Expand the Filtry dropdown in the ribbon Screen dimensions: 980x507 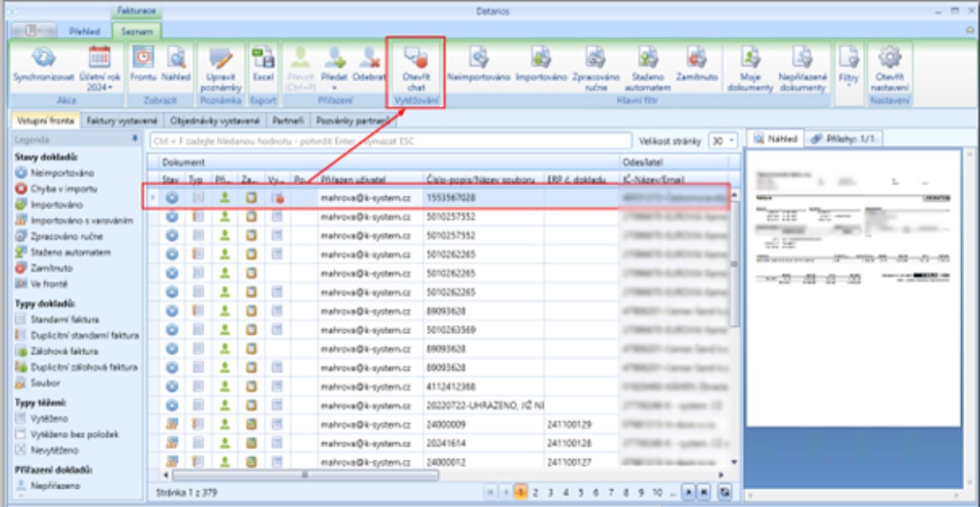(x=848, y=62)
